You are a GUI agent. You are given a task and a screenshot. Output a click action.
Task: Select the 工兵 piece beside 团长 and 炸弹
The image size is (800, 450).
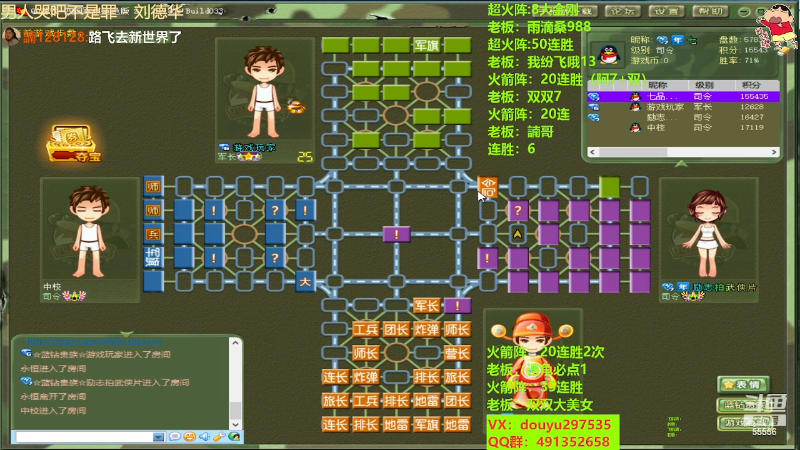366,330
